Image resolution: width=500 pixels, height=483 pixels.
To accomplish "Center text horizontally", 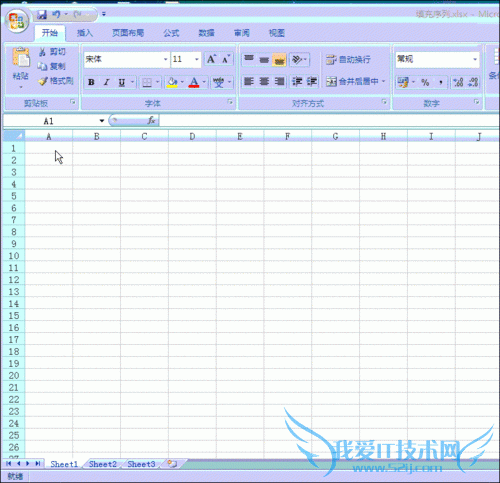I will coord(264,81).
